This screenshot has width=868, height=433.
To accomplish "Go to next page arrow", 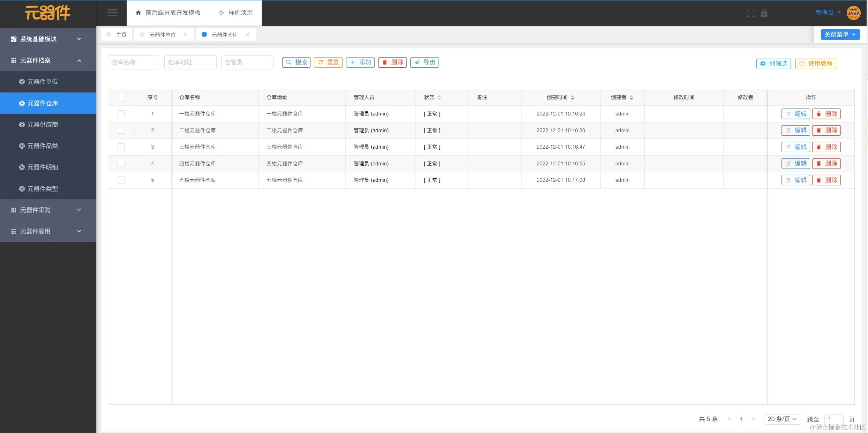I will click(x=754, y=419).
